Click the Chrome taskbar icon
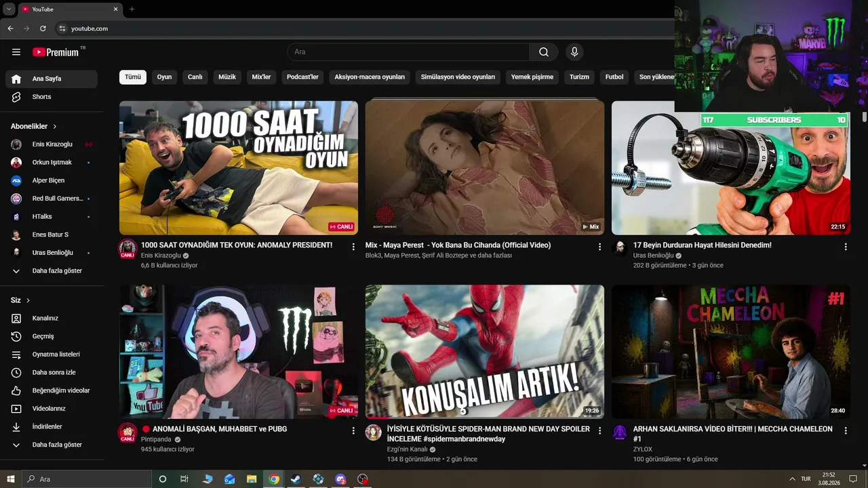The height and width of the screenshot is (488, 868). [x=274, y=479]
